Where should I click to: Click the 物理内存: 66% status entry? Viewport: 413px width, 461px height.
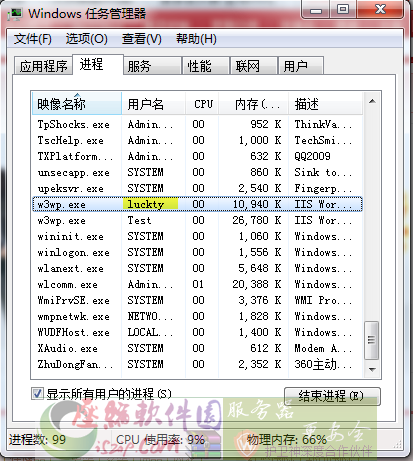(x=287, y=439)
